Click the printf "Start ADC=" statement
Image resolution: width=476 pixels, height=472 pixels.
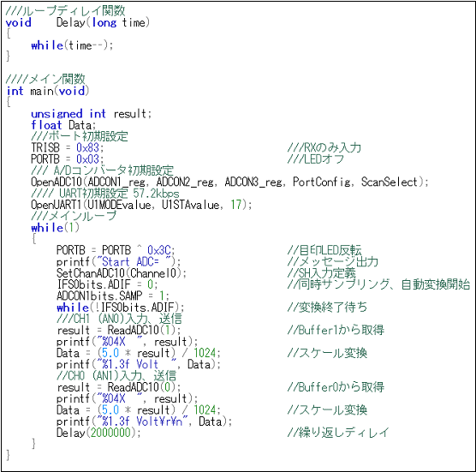pyautogui.click(x=118, y=262)
